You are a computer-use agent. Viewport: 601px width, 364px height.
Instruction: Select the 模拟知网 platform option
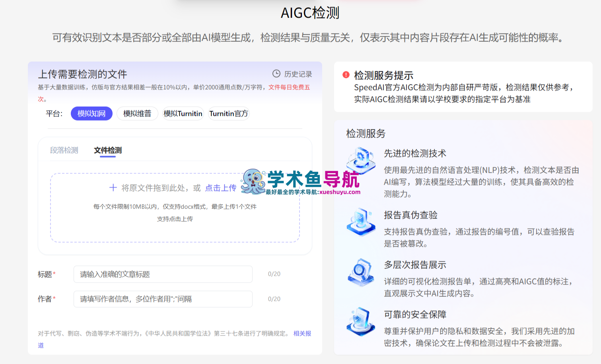click(91, 113)
